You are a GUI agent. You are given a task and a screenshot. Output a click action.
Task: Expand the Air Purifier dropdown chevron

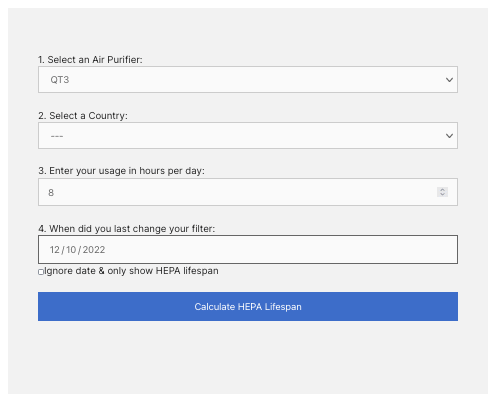449,80
